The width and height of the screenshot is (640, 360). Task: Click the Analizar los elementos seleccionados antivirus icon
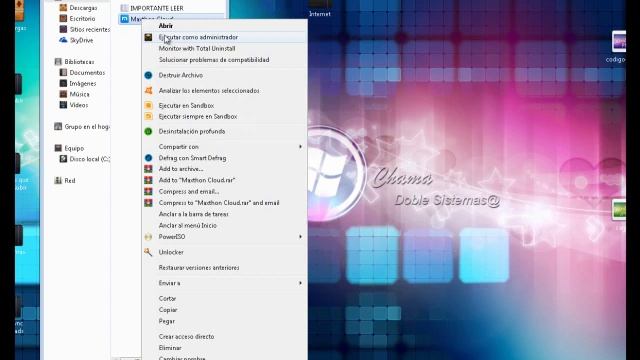148,91
